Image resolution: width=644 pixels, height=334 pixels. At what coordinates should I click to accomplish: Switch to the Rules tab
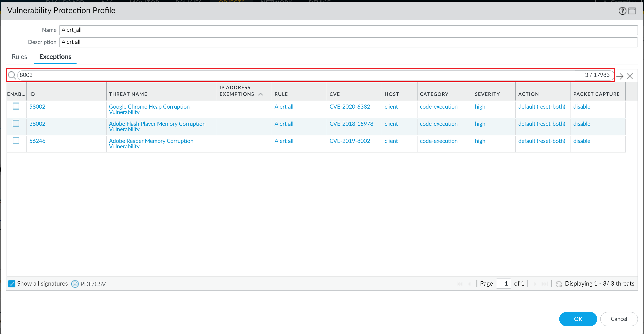coord(19,57)
